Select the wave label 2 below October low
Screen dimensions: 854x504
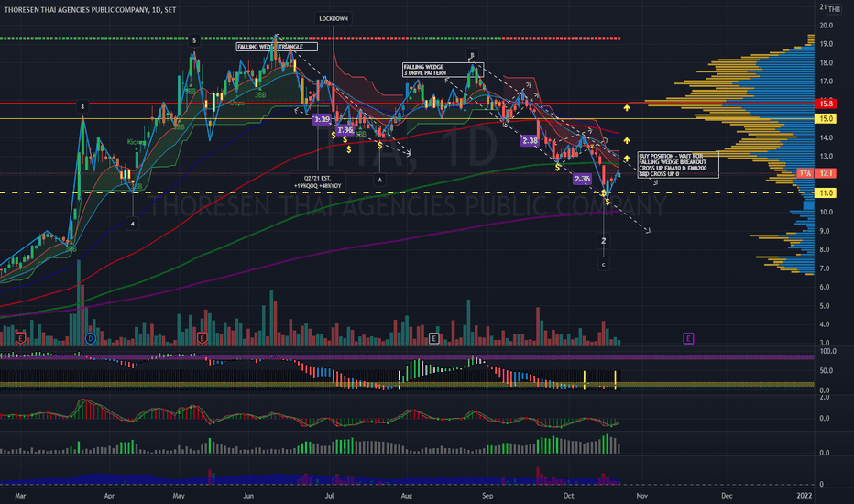[603, 241]
